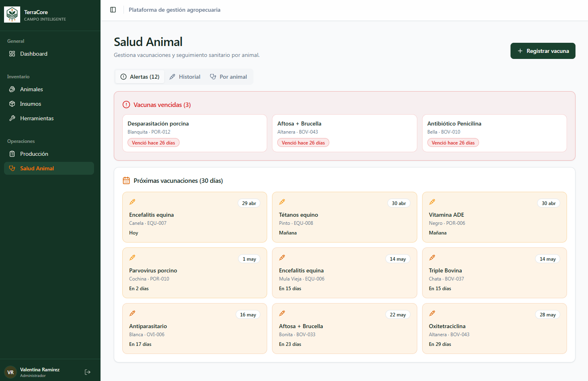Viewport: 588px width, 381px height.
Task: Open the Desparasitación porcina expired card
Action: (x=195, y=133)
